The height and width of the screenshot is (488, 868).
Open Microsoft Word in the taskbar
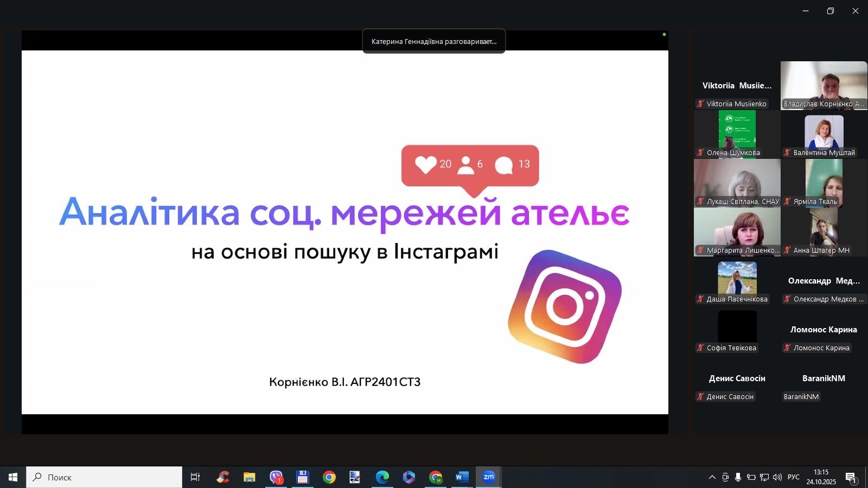click(462, 477)
